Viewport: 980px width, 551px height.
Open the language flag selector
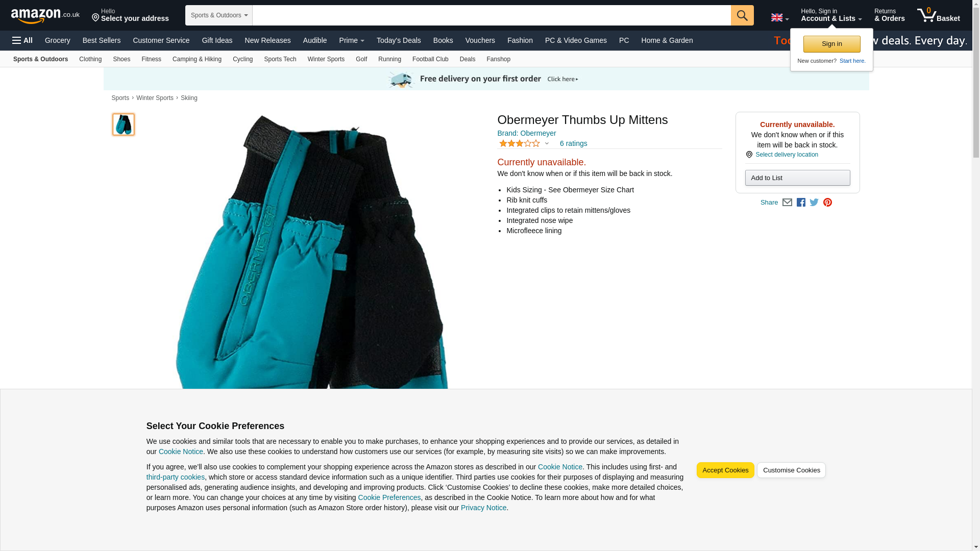point(779,18)
